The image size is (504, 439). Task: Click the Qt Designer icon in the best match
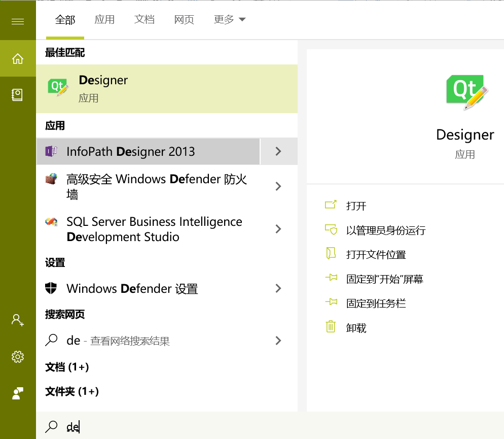click(58, 87)
